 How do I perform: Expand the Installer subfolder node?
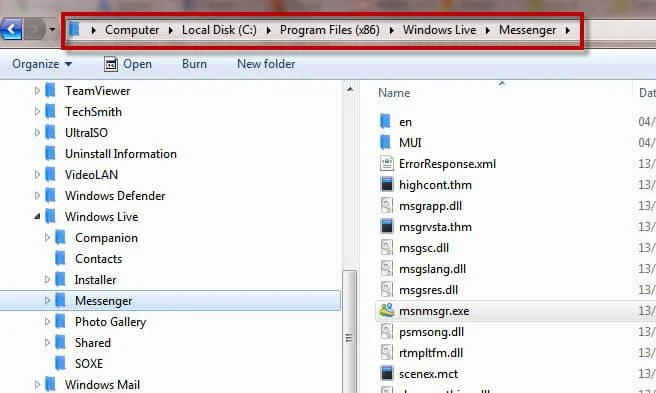point(47,279)
